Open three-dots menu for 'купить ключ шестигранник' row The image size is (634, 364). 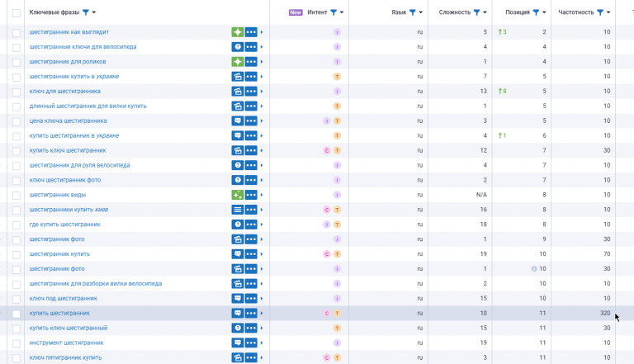pyautogui.click(x=251, y=150)
